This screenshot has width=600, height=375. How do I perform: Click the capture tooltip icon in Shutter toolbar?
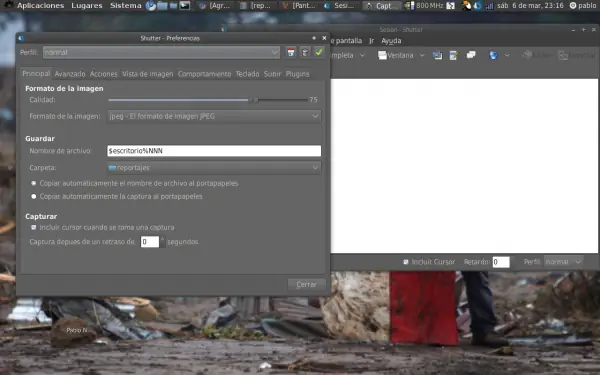pyautogui.click(x=471, y=55)
